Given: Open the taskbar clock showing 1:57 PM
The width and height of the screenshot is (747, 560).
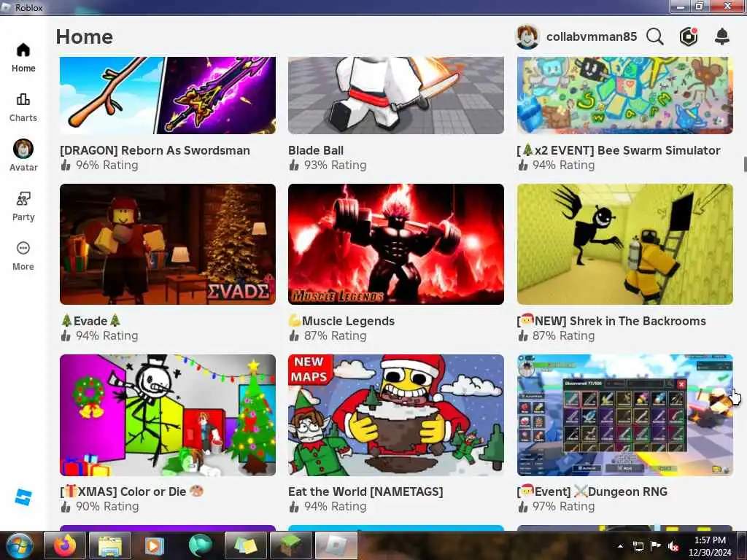Looking at the screenshot, I should [710, 546].
